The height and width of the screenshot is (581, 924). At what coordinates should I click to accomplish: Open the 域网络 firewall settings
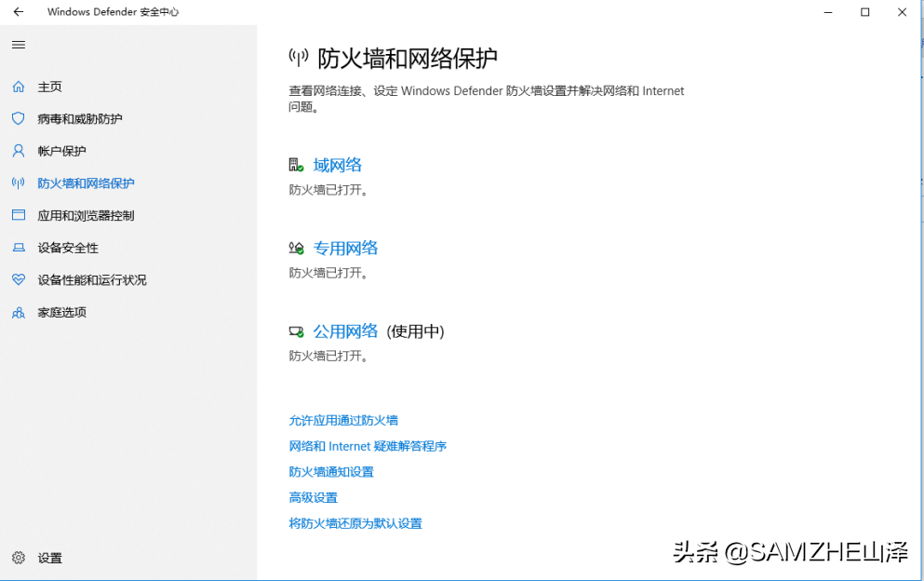point(338,165)
